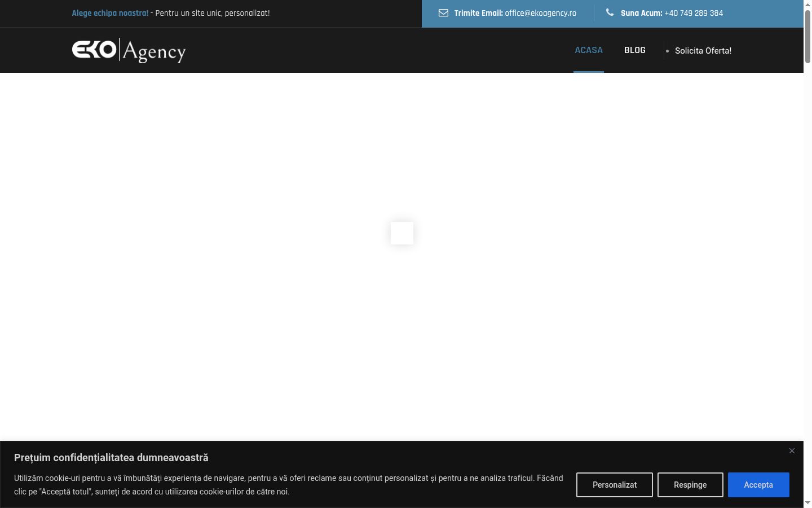Click the loading placeholder square in page center

(402, 233)
